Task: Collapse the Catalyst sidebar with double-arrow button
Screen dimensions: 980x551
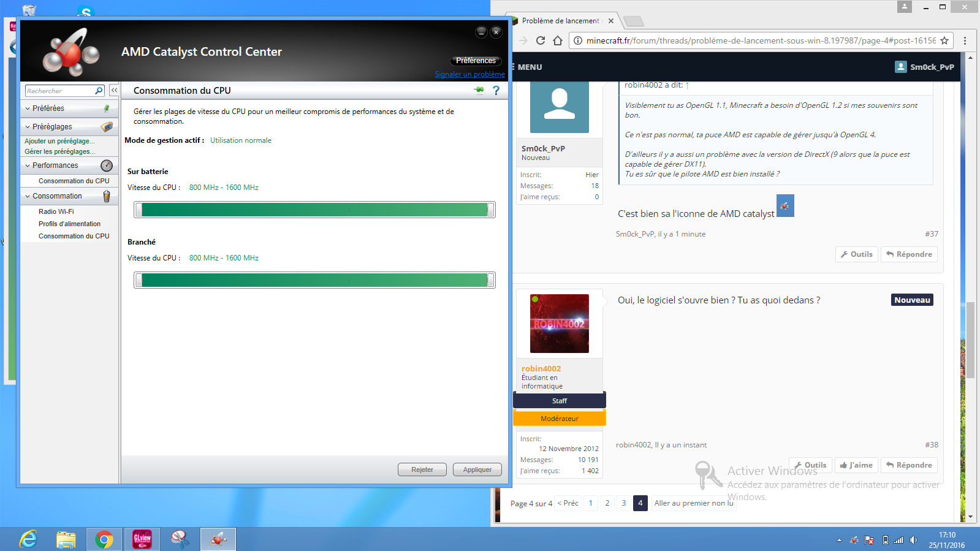Action: click(x=114, y=90)
